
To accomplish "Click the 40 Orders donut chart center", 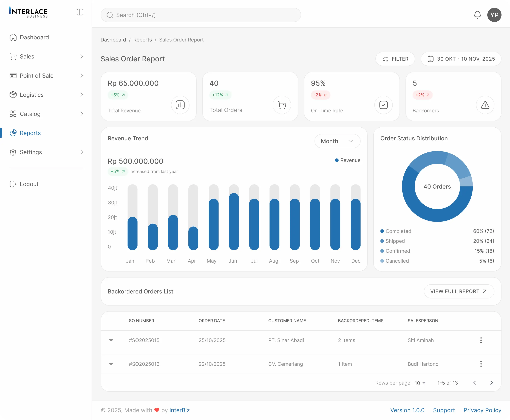I will 437,187.
